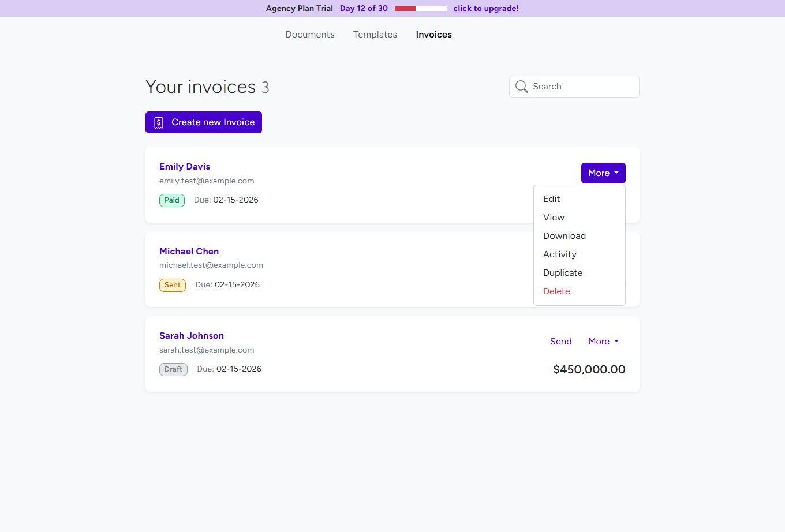Switch to the Templates tab

(375, 35)
